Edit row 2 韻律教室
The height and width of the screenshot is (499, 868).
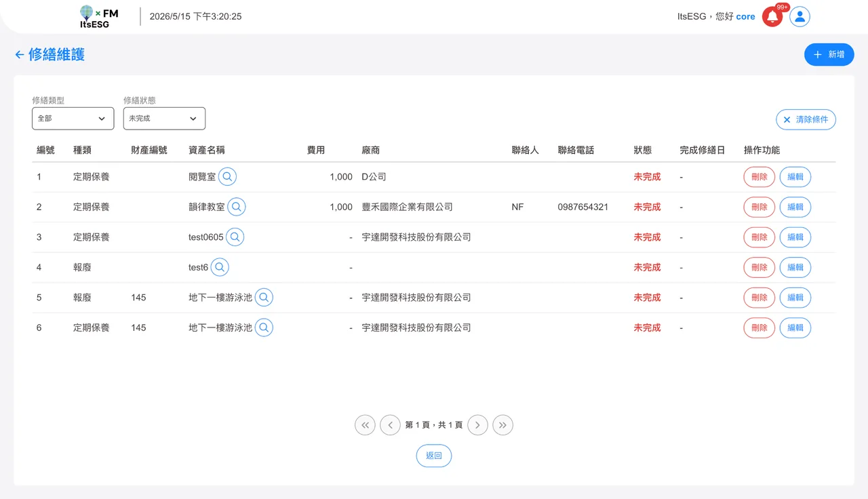pos(795,207)
